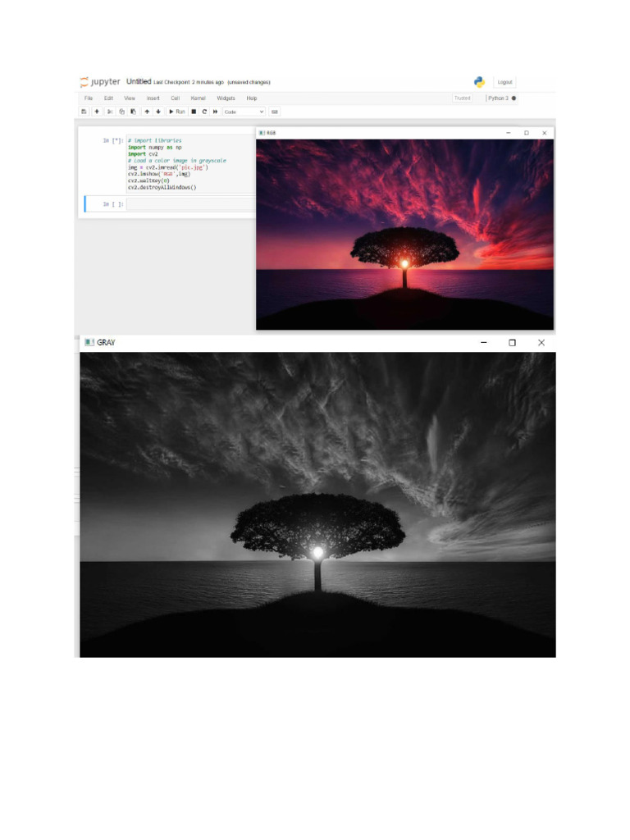Interrupt the kernel with stop icon
Screen dimensions: 630x840
coord(194,112)
